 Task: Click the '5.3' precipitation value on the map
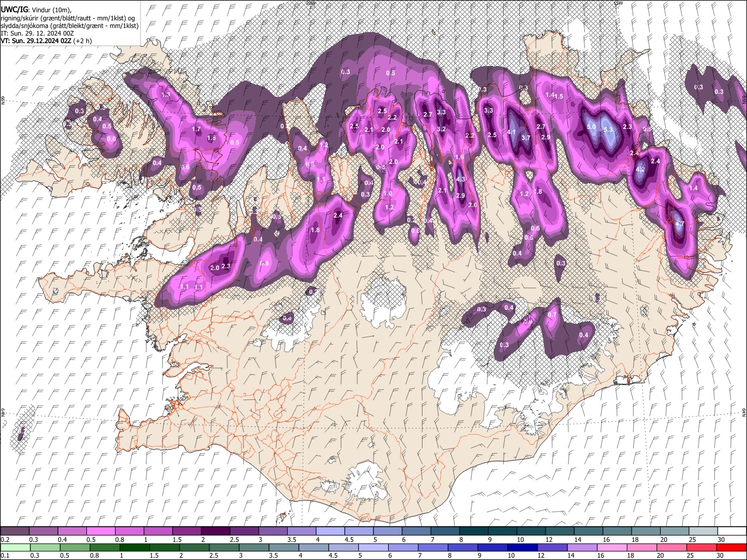point(608,129)
